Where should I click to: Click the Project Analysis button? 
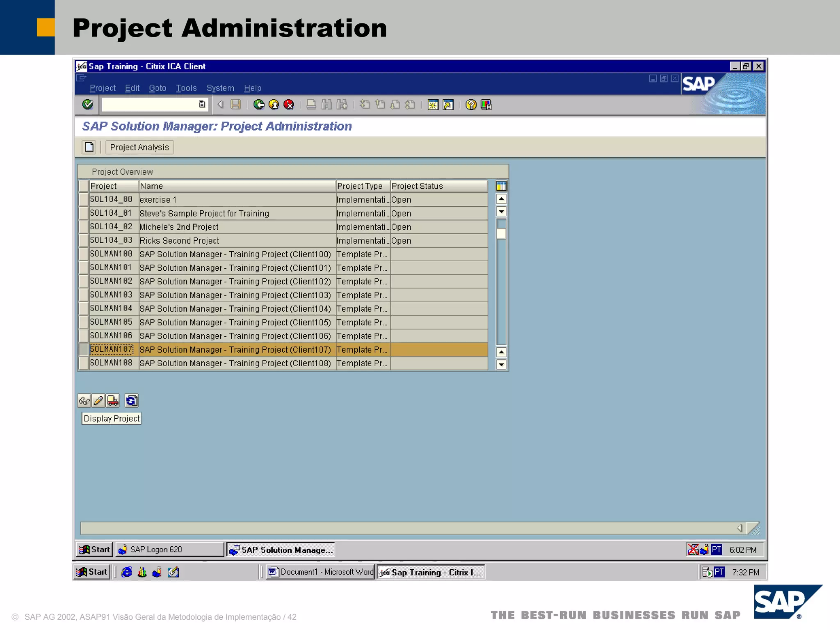[x=139, y=147]
